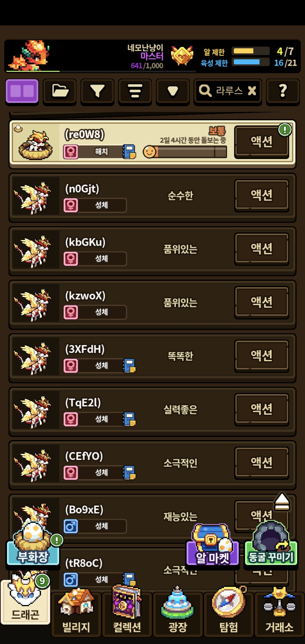Open the 알 마켓 egg market

coord(213,545)
